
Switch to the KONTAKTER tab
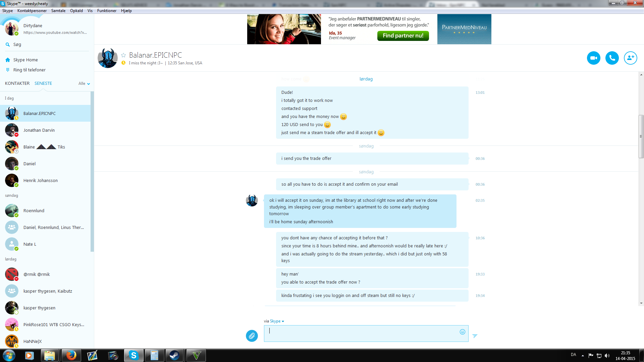click(17, 83)
